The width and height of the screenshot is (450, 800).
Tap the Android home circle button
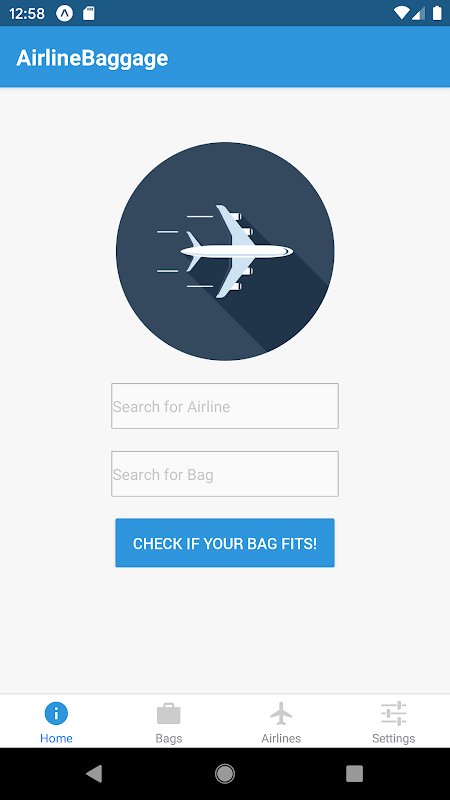[225, 773]
